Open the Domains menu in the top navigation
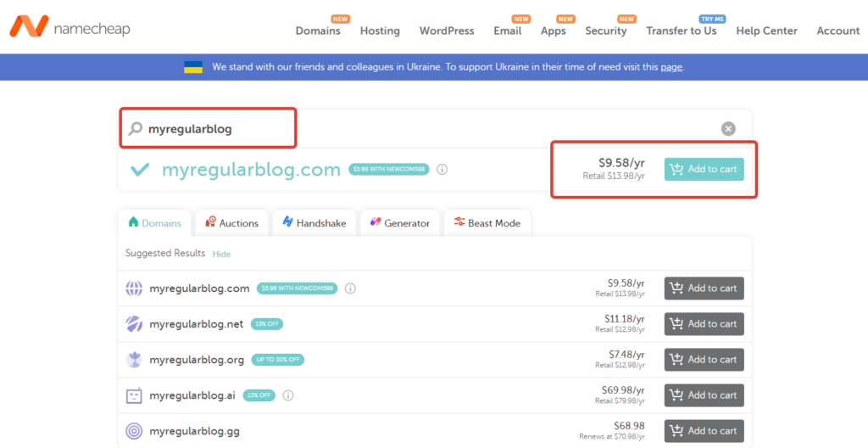Viewport: 868px width, 448px height. [318, 31]
